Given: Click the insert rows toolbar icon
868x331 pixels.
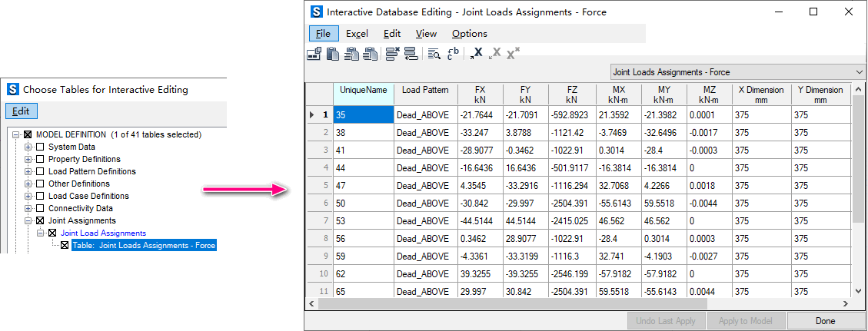Looking at the screenshot, I should (x=411, y=54).
